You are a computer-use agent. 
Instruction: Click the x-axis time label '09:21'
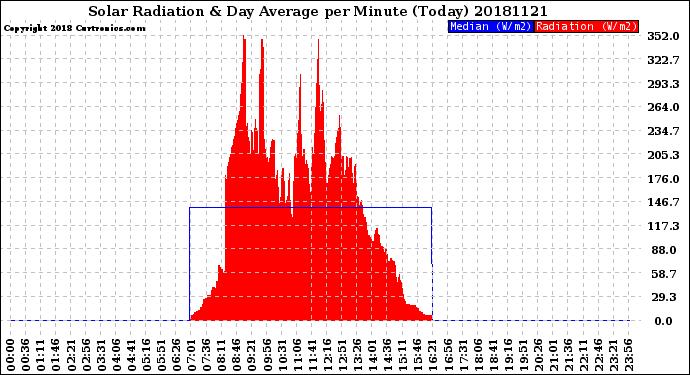(x=252, y=355)
